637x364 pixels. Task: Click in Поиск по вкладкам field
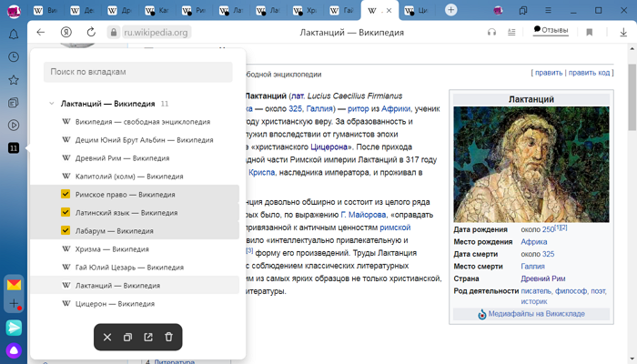pyautogui.click(x=138, y=72)
